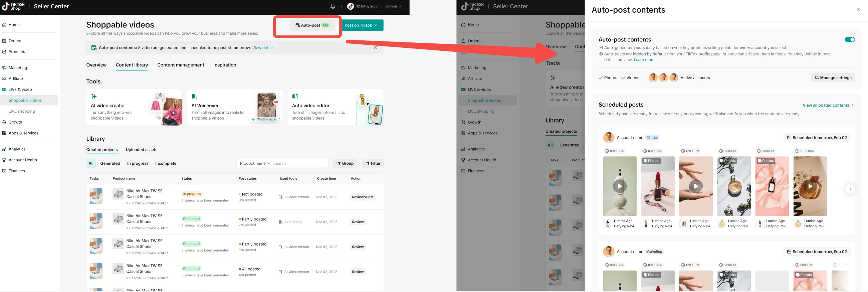Click next arrow on Official account scheduled posts
Screen dimensions: 868x292
pyautogui.click(x=850, y=189)
